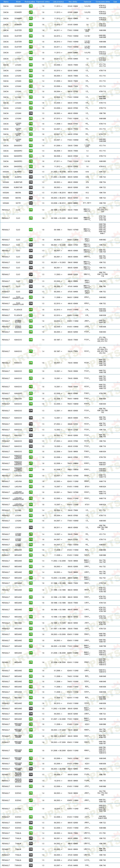Click the Marka column header
Image resolution: width=120 pixels, height=868 pixels.
(6, 1)
